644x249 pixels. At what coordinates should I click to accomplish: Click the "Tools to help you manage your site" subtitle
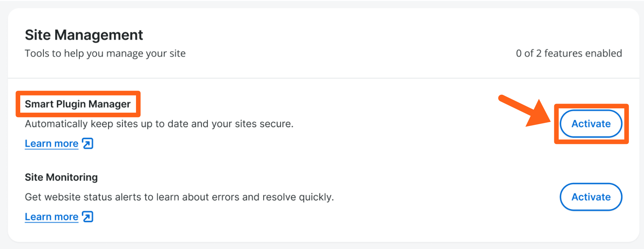click(x=105, y=54)
